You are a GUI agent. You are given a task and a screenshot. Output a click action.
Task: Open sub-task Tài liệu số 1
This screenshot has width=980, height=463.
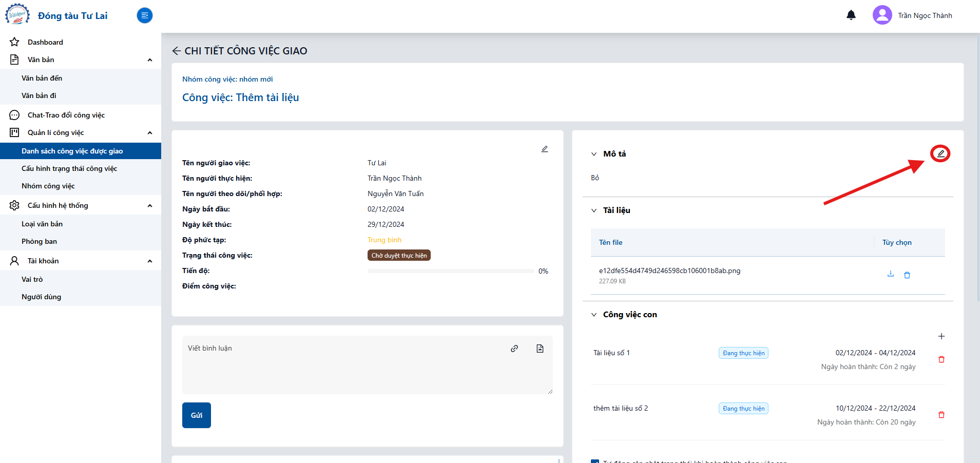tap(611, 353)
